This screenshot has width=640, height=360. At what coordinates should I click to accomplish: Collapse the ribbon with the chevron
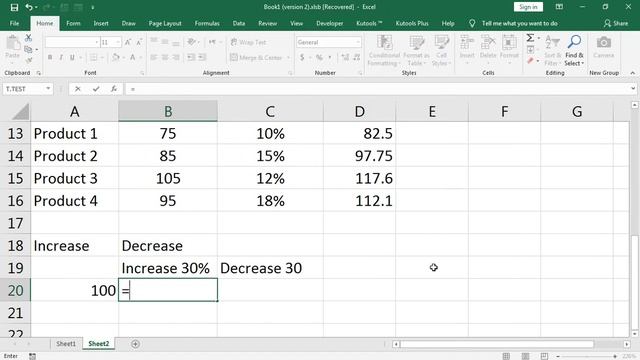pos(633,73)
